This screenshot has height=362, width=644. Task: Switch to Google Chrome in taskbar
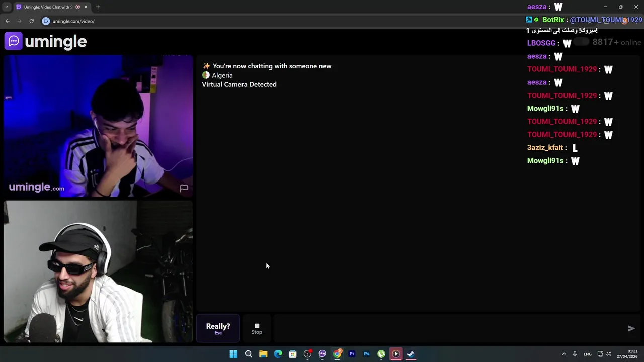point(337,354)
